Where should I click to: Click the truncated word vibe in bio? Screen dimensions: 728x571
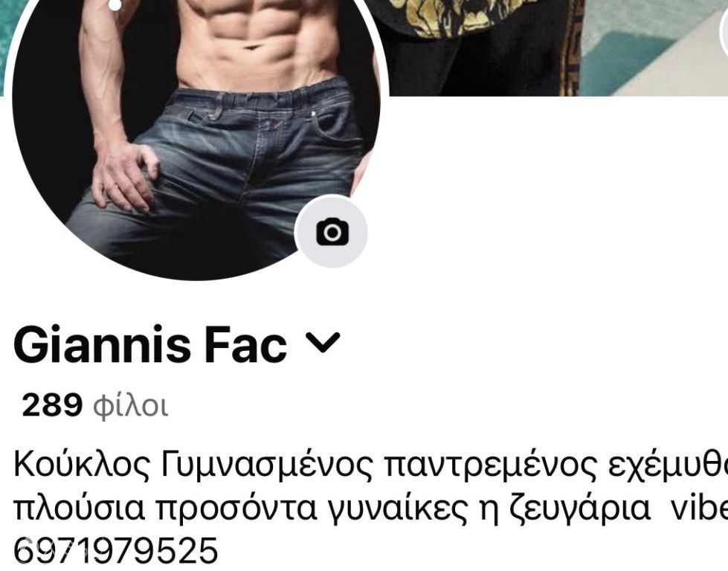click(x=700, y=507)
